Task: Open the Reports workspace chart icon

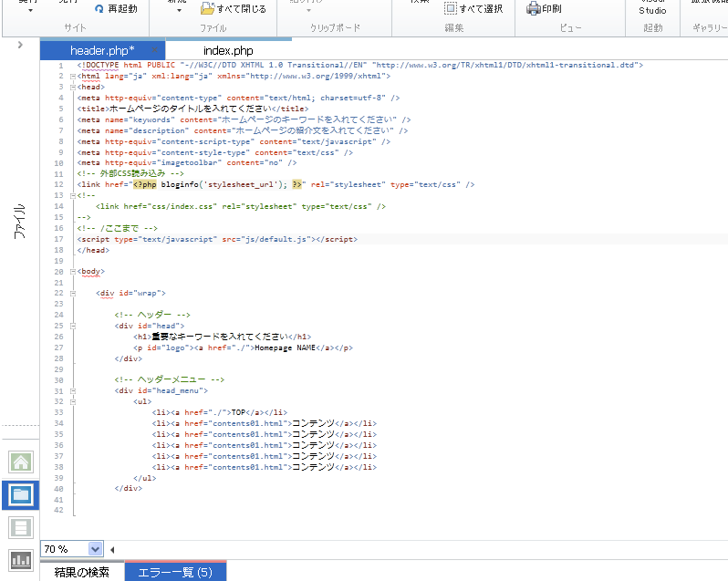Action: pyautogui.click(x=20, y=559)
